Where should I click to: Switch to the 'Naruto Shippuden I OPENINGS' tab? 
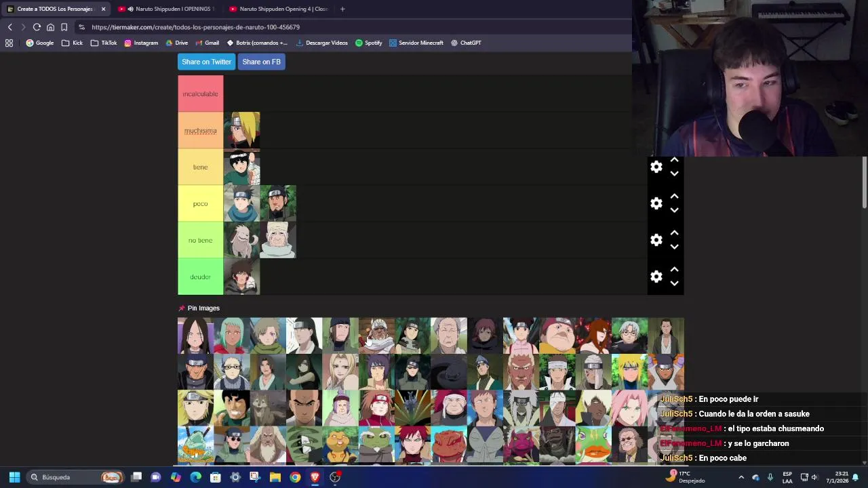pos(167,9)
